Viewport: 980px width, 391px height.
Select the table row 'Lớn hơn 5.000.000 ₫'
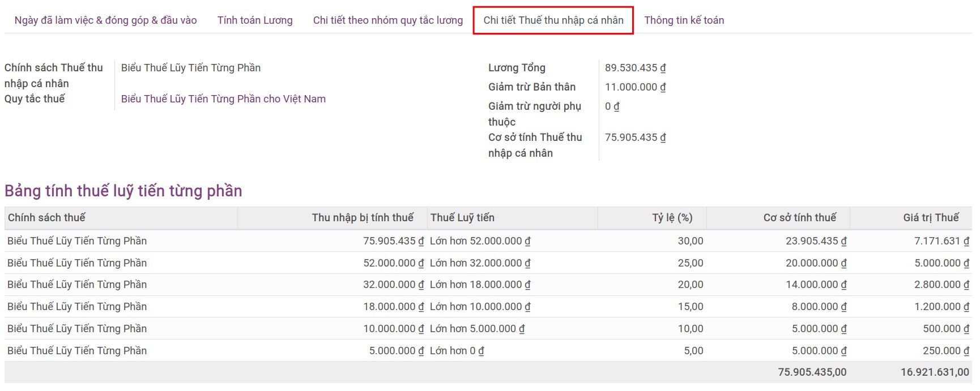coord(488,329)
